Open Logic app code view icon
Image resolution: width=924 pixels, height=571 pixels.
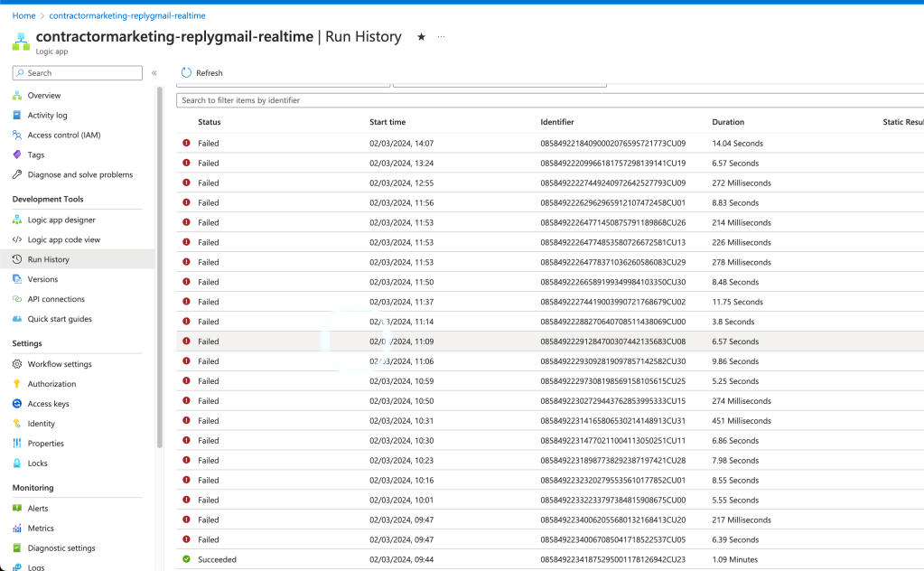17,239
